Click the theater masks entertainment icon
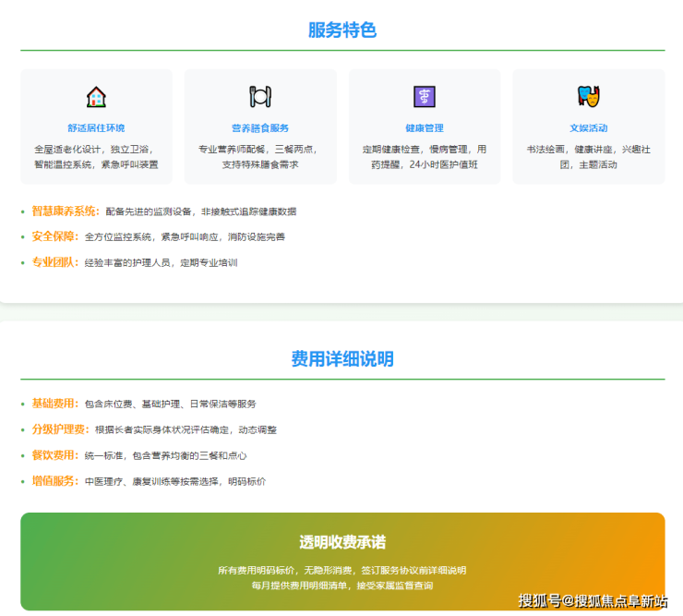 (588, 97)
